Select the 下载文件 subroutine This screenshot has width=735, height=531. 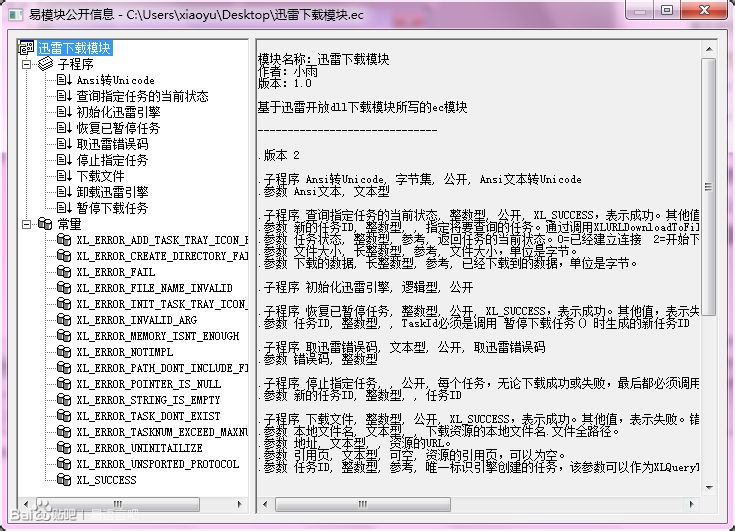[100, 176]
